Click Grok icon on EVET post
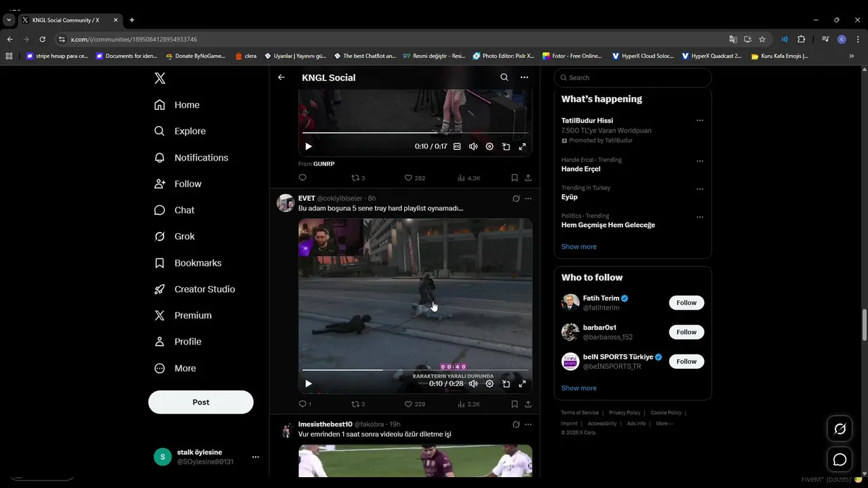 (516, 199)
